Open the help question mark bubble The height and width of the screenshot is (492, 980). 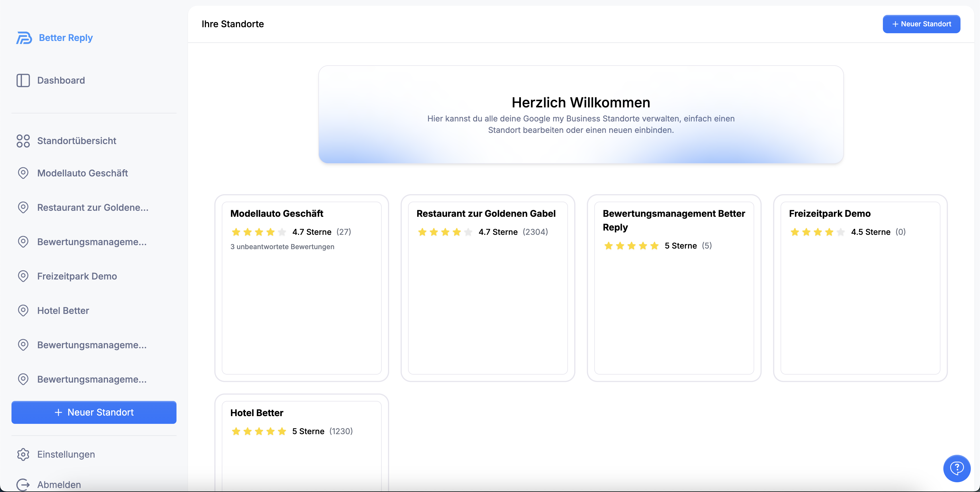[957, 468]
